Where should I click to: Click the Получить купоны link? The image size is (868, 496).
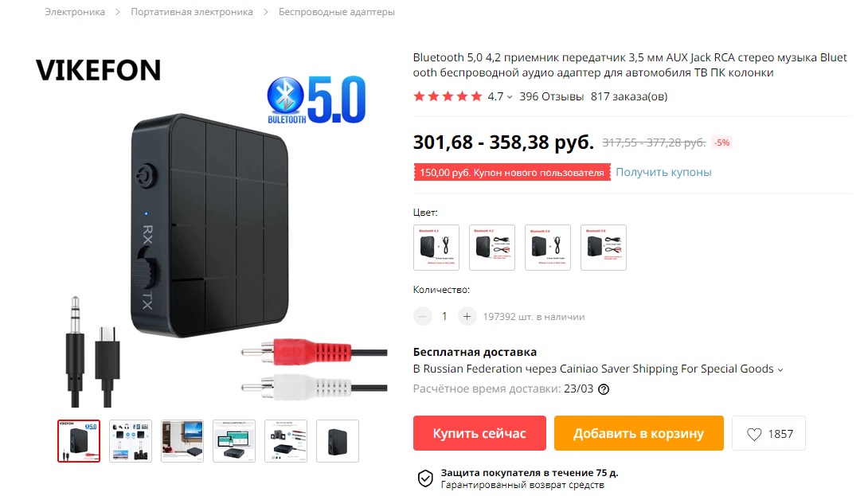click(x=663, y=172)
